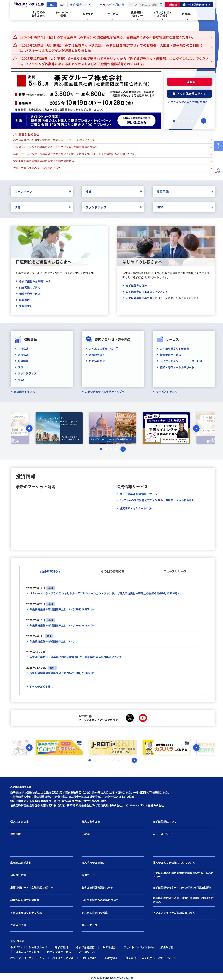
Task: Click keyword search input field
Action: pyautogui.click(x=144, y=5)
